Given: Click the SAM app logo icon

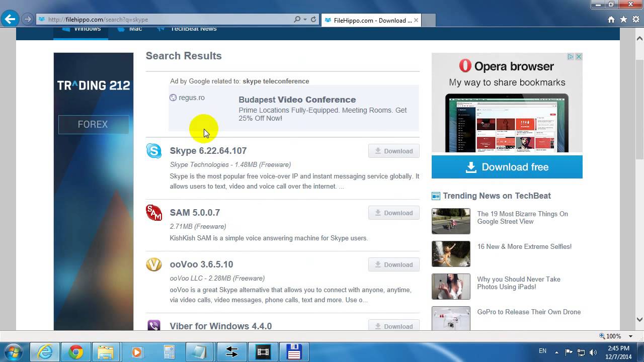Looking at the screenshot, I should 154,213.
